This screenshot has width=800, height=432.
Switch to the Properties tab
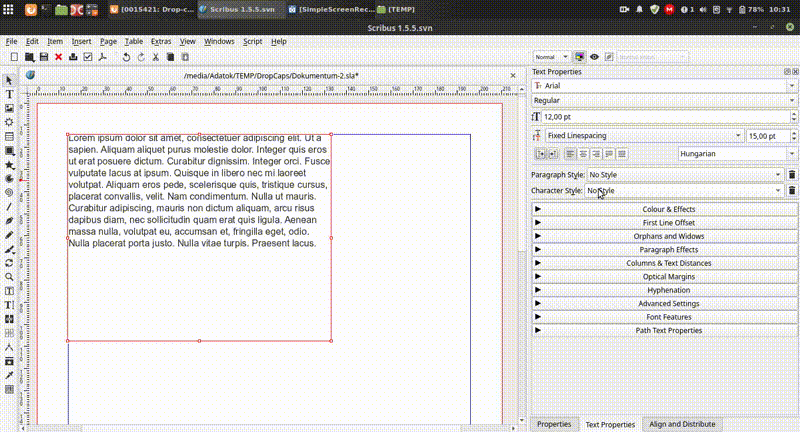553,424
